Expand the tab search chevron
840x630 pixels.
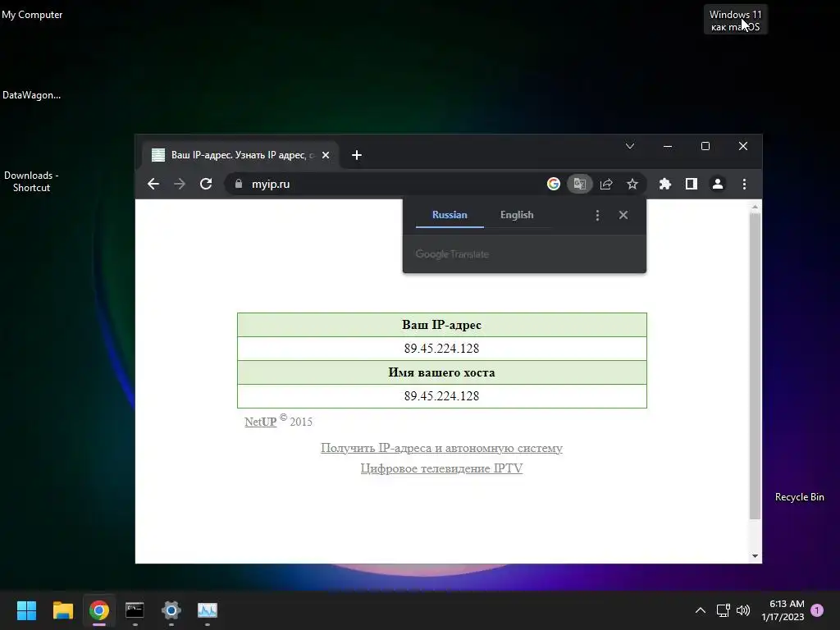630,146
